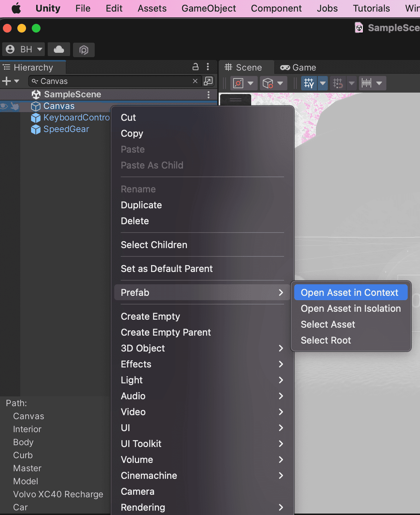Expand the Light submenu
420x515 pixels.
coord(202,380)
